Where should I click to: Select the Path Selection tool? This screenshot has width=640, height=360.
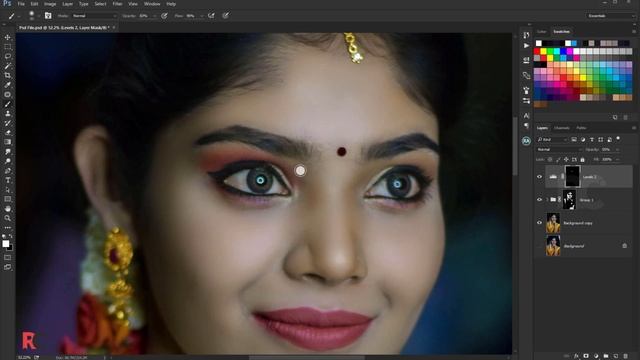coord(8,189)
